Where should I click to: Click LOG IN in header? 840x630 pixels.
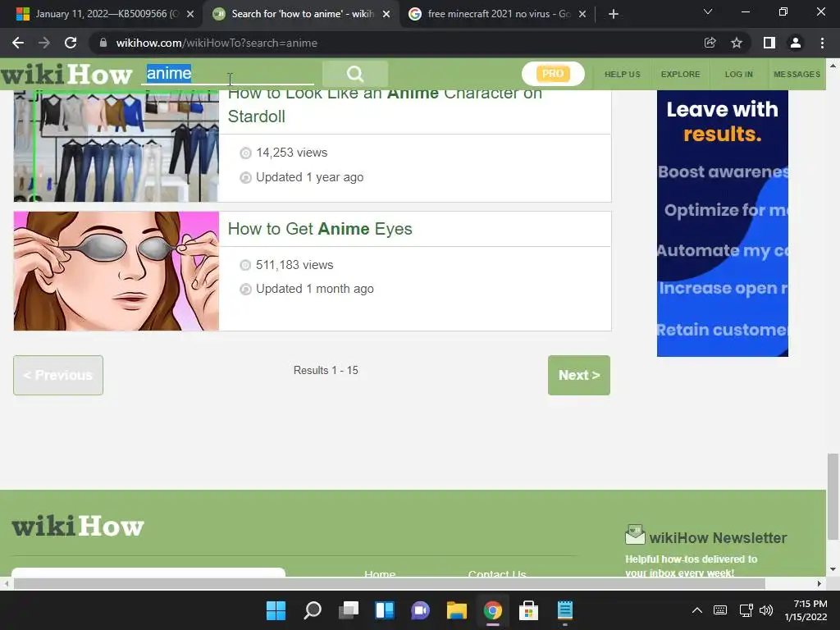pyautogui.click(x=739, y=74)
